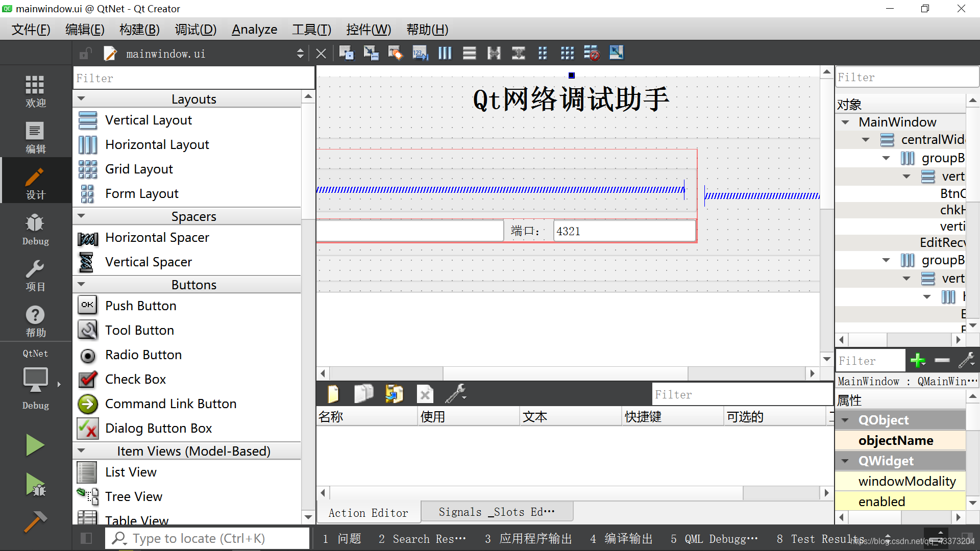Image resolution: width=980 pixels, height=551 pixels.
Task: Click the Check Box widget in panel
Action: click(135, 379)
